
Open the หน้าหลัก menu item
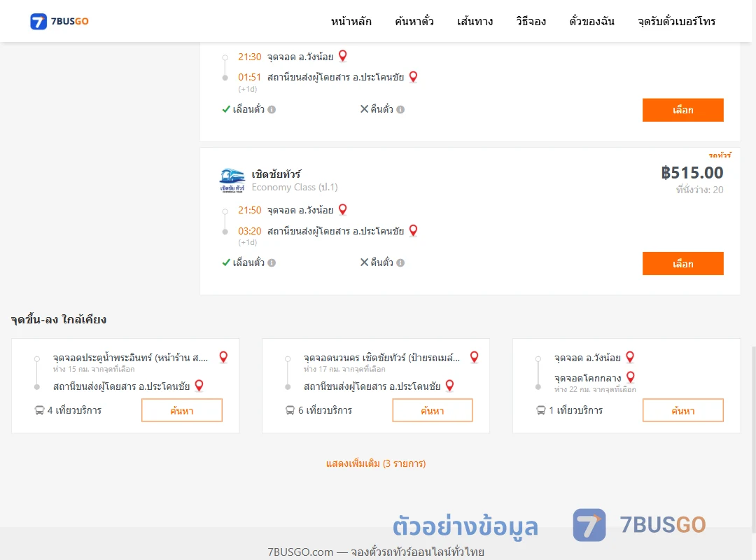pos(351,21)
